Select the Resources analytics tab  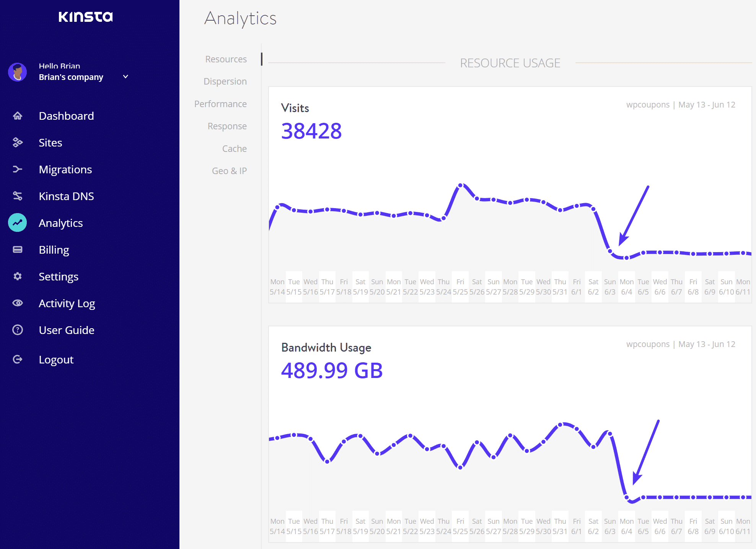(x=226, y=59)
